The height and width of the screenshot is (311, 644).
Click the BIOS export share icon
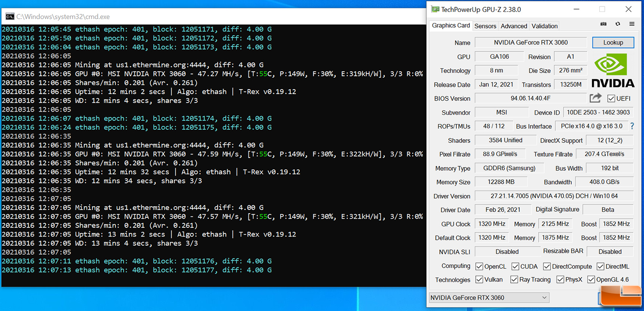595,98
